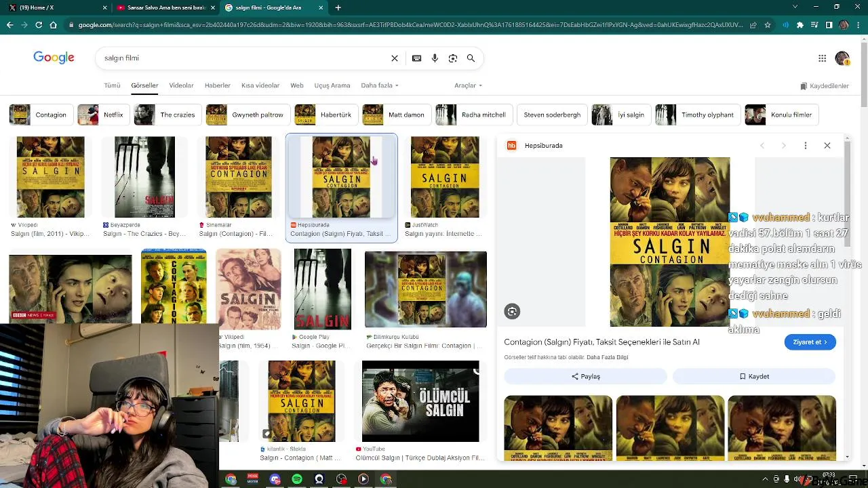
Task: Open the tab search chevron in the title bar
Action: (x=795, y=7)
